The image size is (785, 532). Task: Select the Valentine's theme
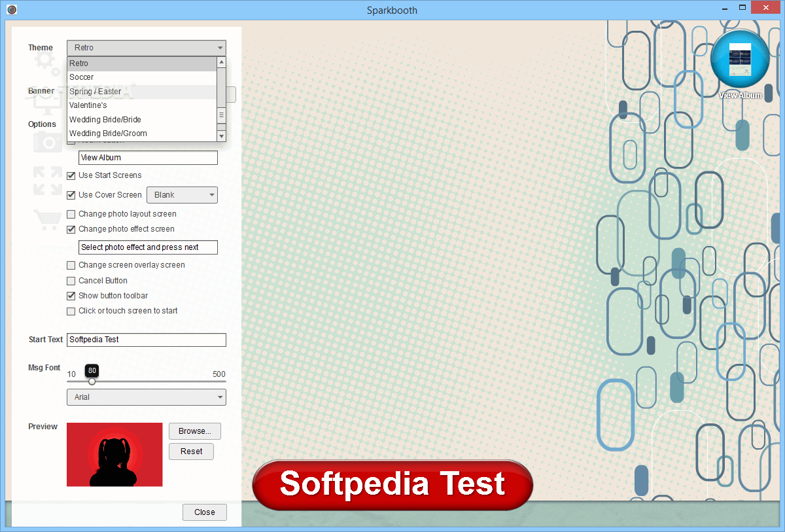(x=142, y=105)
